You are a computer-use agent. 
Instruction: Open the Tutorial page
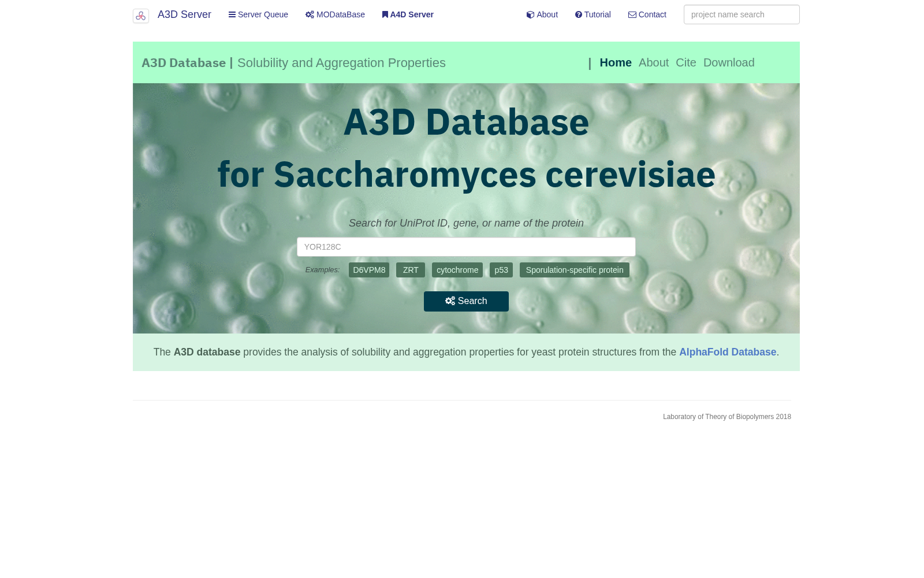[x=597, y=14]
